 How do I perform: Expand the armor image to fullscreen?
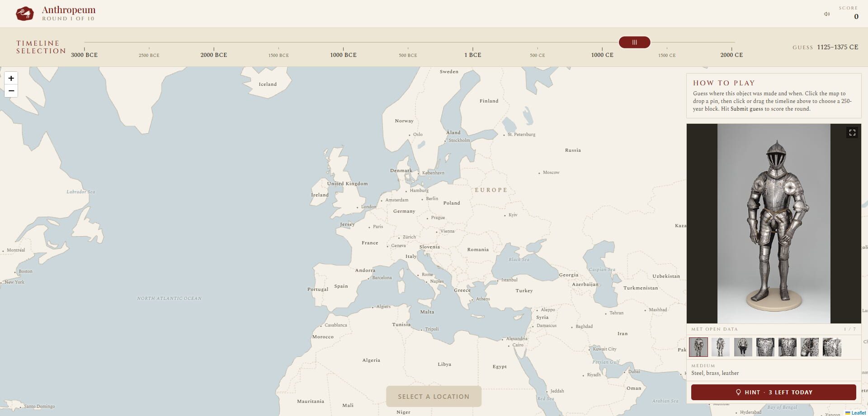(x=852, y=132)
